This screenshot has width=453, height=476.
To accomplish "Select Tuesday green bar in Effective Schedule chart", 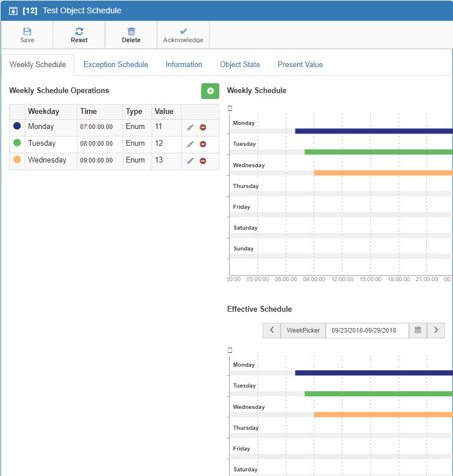I will [x=378, y=394].
